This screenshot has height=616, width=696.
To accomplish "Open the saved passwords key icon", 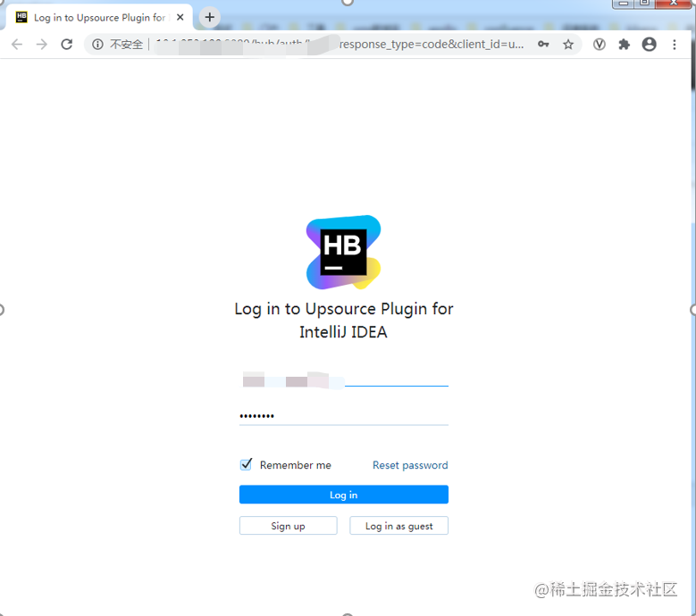I will [543, 45].
